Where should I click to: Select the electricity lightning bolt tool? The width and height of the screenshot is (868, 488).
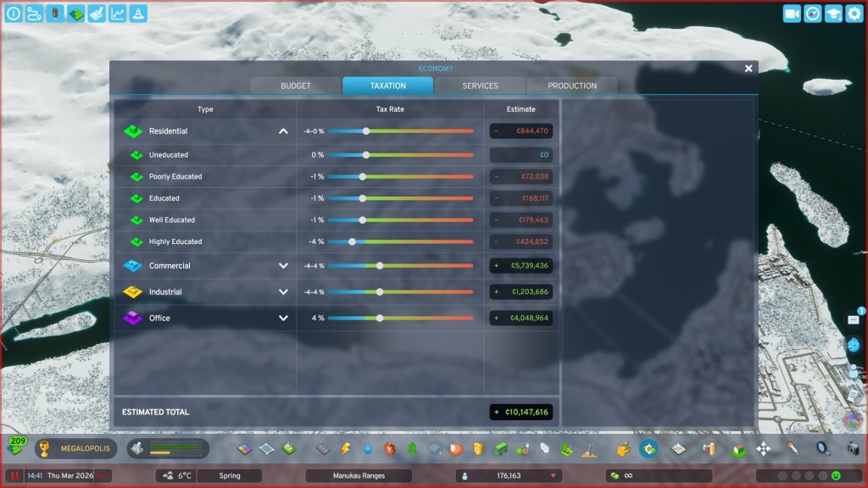[345, 448]
